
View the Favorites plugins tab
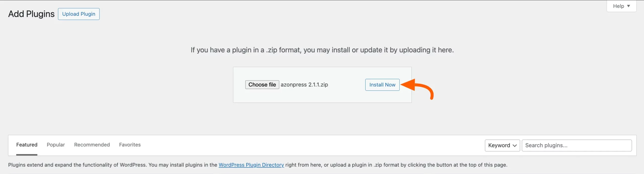pos(130,145)
